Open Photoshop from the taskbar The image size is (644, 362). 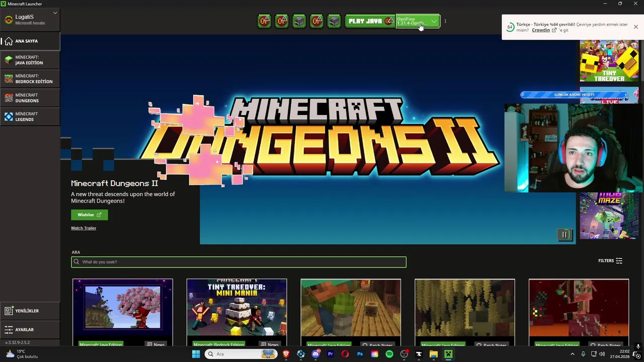(x=360, y=354)
